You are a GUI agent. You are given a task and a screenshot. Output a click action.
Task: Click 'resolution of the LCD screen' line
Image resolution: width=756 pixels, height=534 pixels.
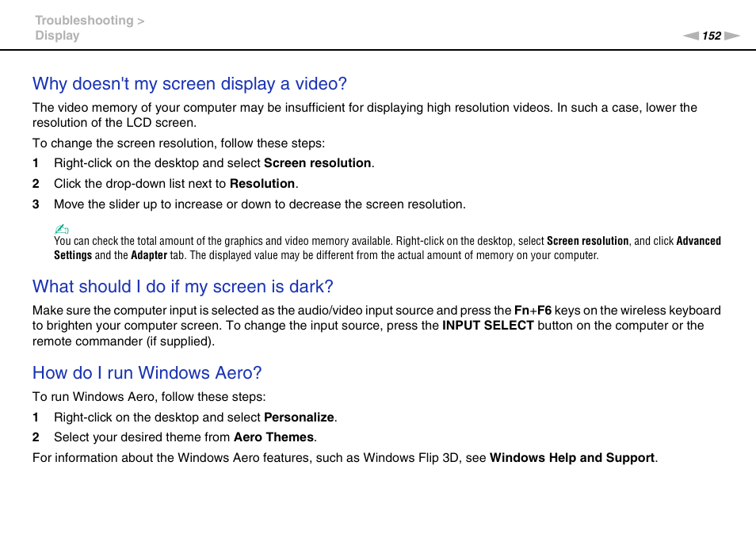tap(114, 123)
